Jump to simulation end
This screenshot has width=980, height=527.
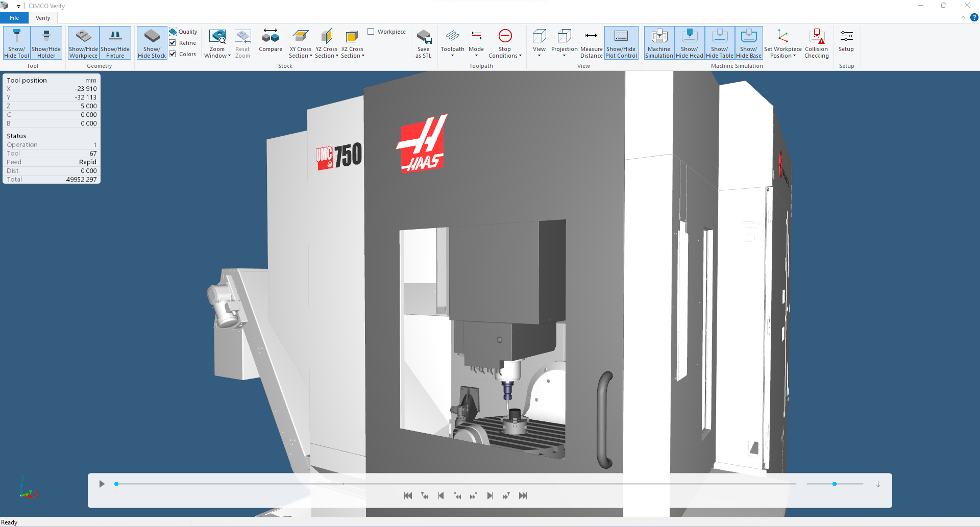(x=523, y=496)
